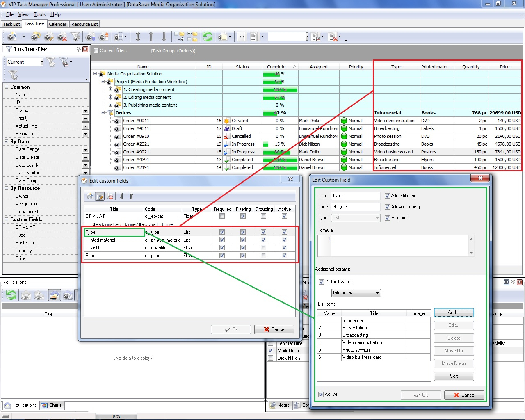The image size is (525, 420).
Task: Expand the 1. Creating media content node
Action: (x=110, y=89)
